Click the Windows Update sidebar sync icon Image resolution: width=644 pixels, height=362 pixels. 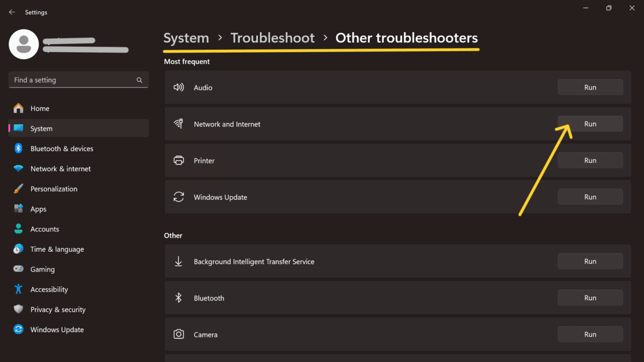click(19, 330)
